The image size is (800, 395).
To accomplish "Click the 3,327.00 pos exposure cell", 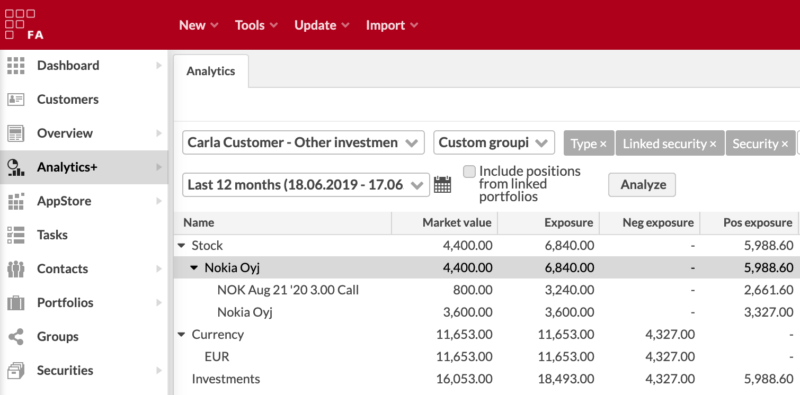I will coord(768,312).
